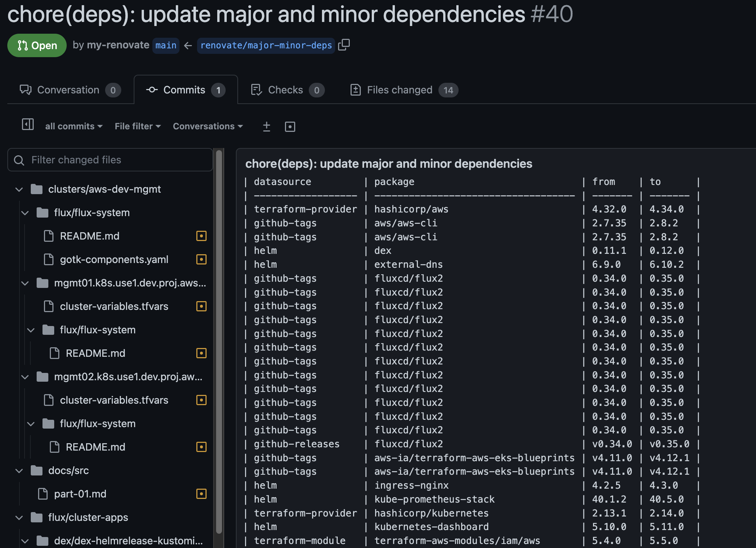Click the diff display square icon on toolbar
Screen dimensions: 756x548
pos(290,126)
